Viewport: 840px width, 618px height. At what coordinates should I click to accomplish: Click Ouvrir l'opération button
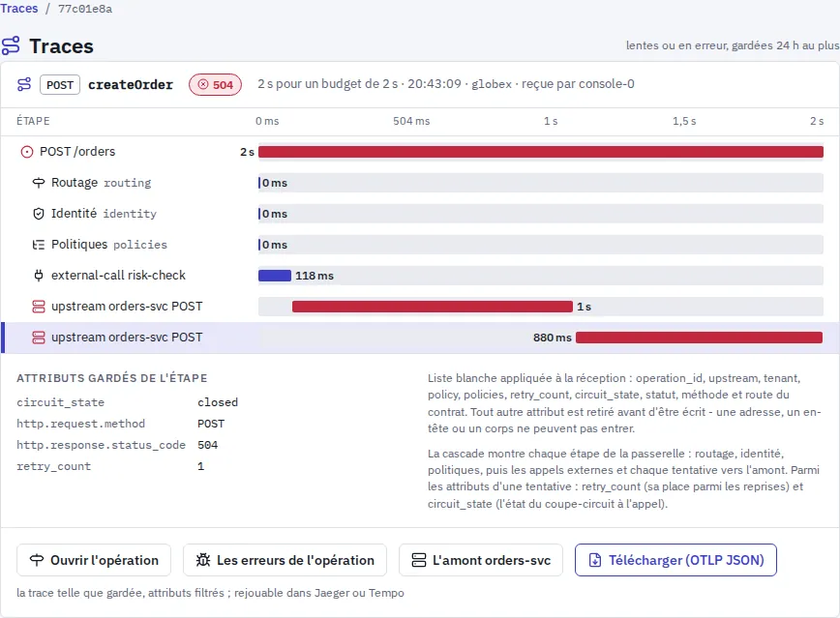click(94, 560)
